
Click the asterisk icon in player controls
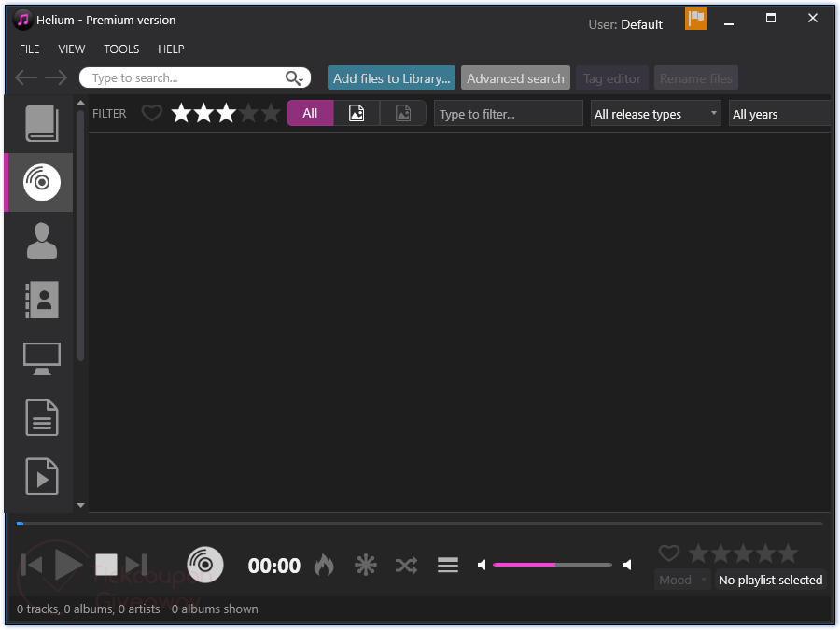pos(366,565)
